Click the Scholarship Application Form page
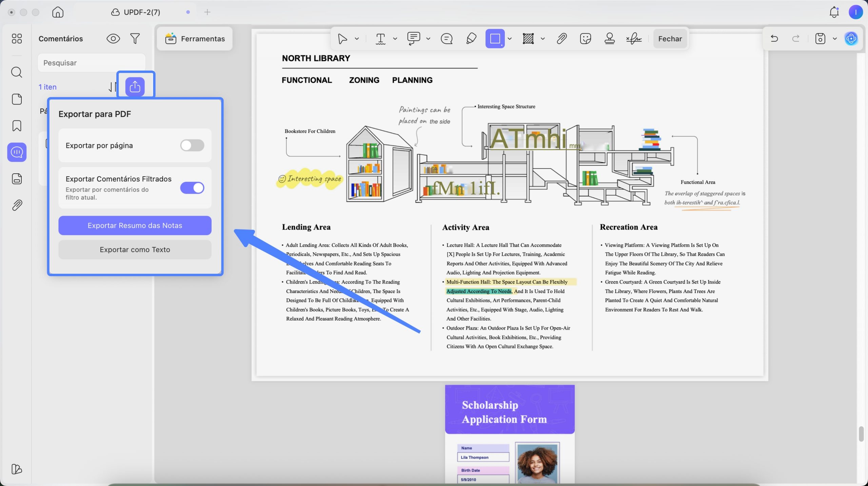The image size is (868, 486). click(510, 434)
